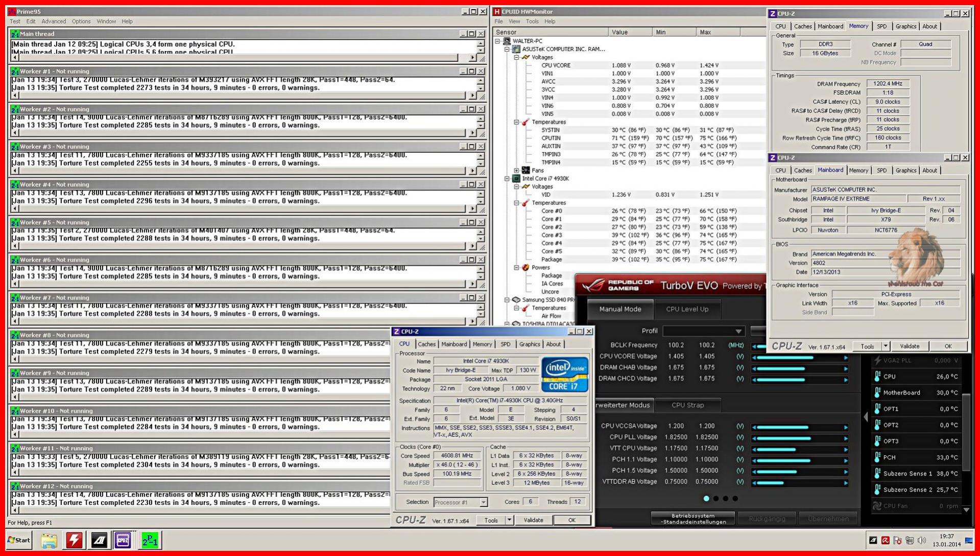Image resolution: width=980 pixels, height=556 pixels.
Task: Collapse the Intel Core i7 4930K node
Action: (507, 178)
